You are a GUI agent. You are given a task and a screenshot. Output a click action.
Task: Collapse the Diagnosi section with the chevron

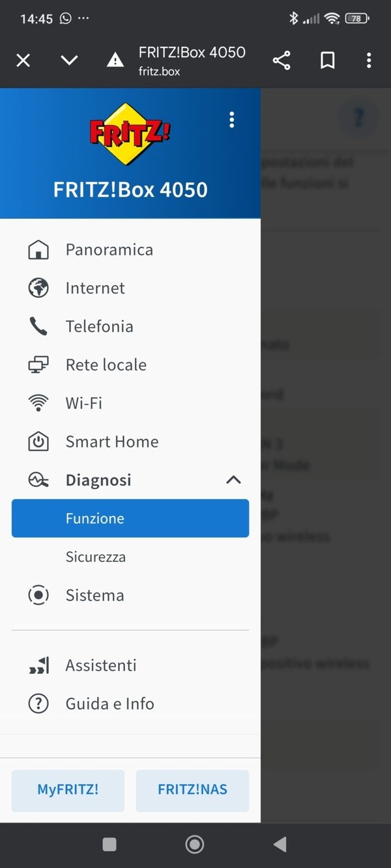point(233,481)
